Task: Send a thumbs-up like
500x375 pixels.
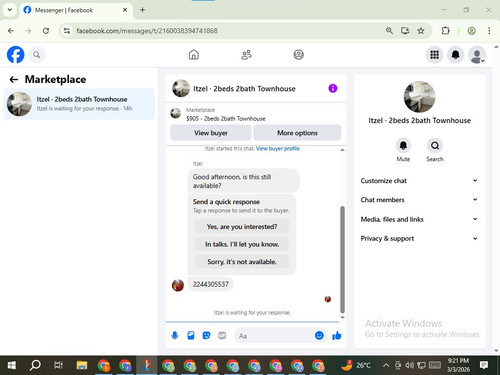Action: (x=337, y=335)
